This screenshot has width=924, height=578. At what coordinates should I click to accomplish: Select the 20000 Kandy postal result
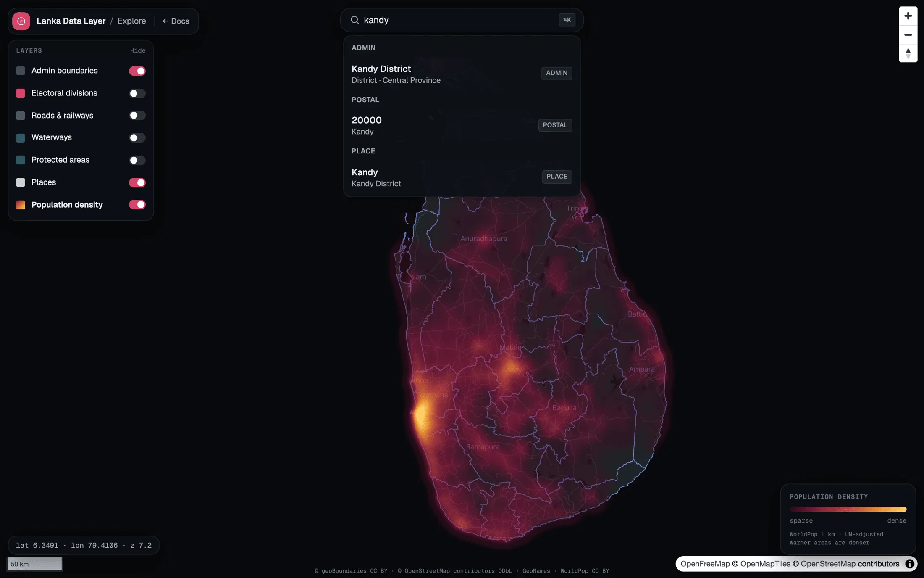click(x=462, y=125)
